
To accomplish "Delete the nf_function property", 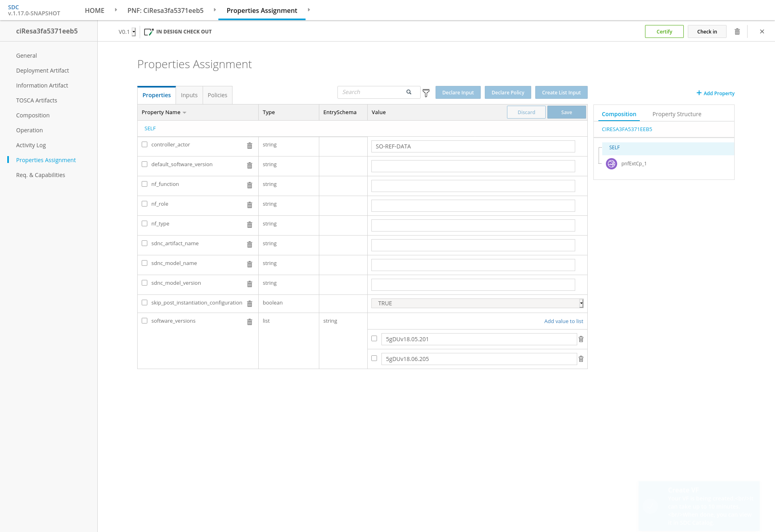I will click(x=249, y=185).
